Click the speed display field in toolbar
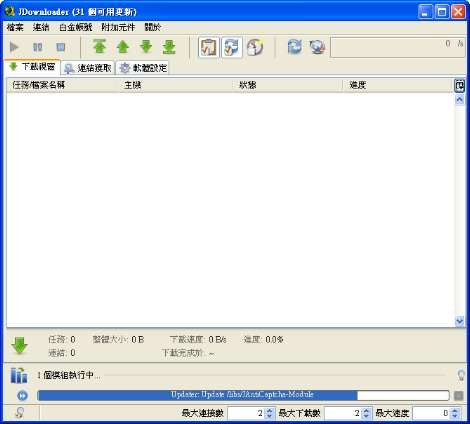The image size is (470, 424). coord(398,47)
